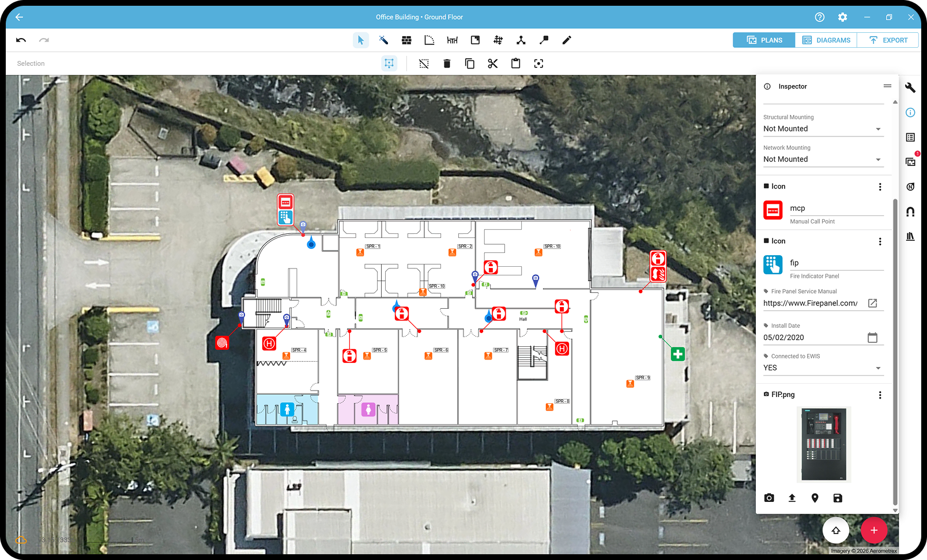Open the wrench tools panel on right sidebar
Screen dimensions: 927x560
910,88
